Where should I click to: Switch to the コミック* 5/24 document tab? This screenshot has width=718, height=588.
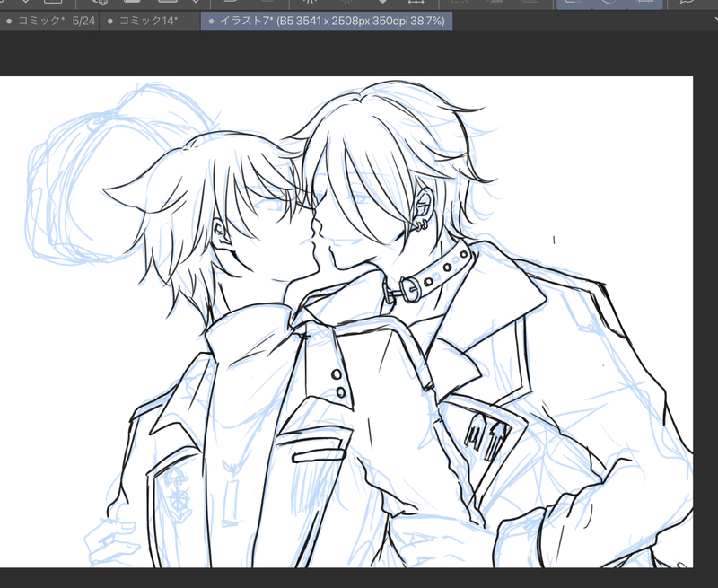click(49, 21)
